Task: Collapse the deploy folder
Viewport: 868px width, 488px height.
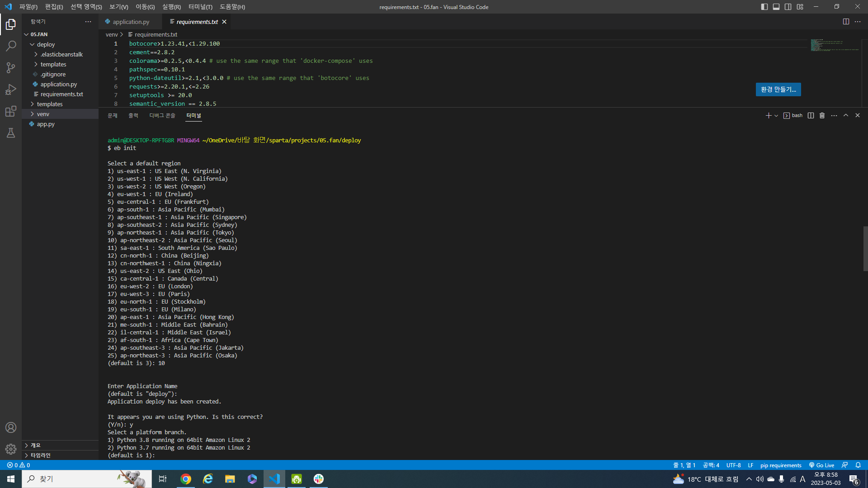Action: pos(45,44)
